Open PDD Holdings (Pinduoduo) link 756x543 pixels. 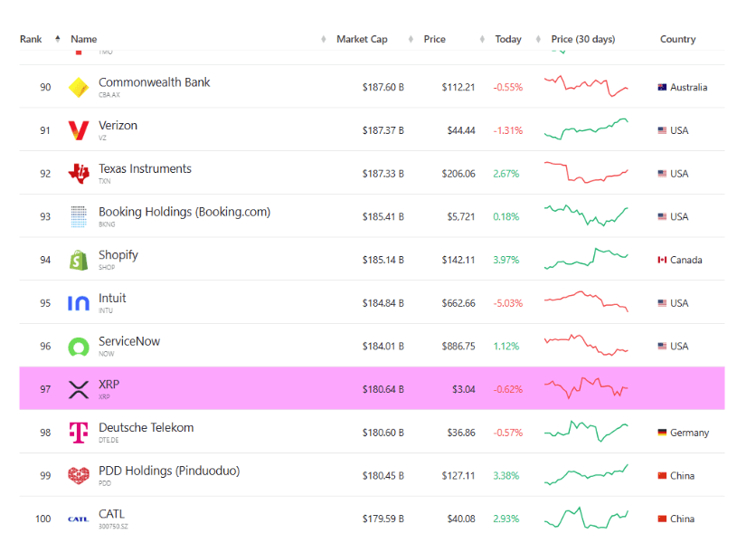click(x=169, y=472)
